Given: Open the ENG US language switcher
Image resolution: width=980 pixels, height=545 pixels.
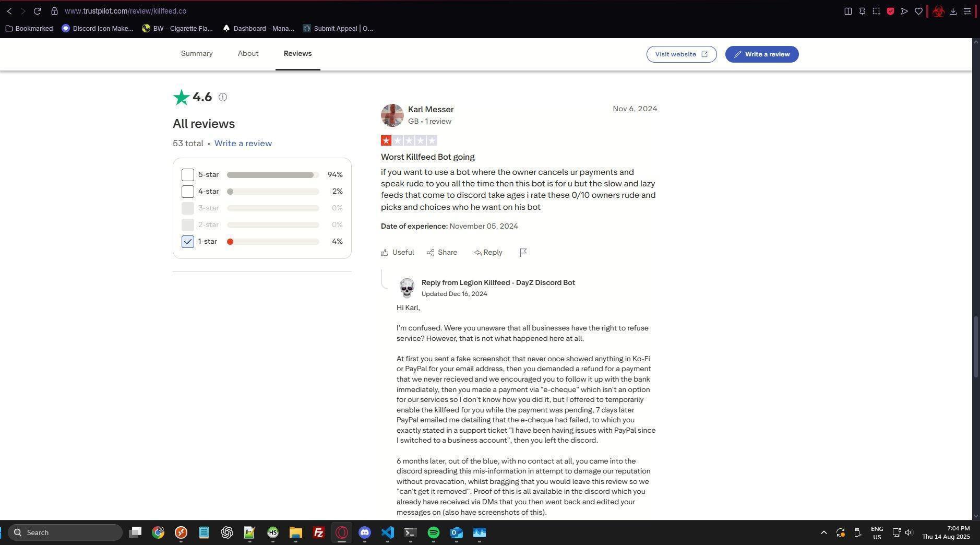Looking at the screenshot, I should (877, 533).
